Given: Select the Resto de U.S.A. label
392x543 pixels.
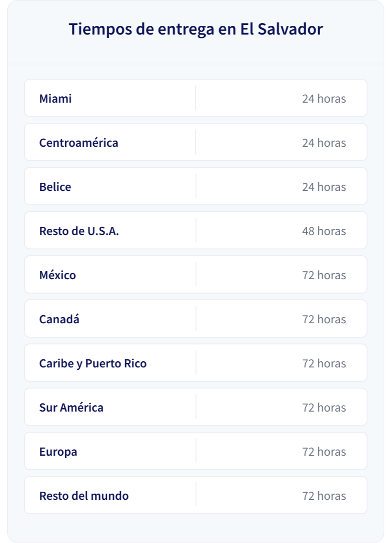Looking at the screenshot, I should pos(79,231).
